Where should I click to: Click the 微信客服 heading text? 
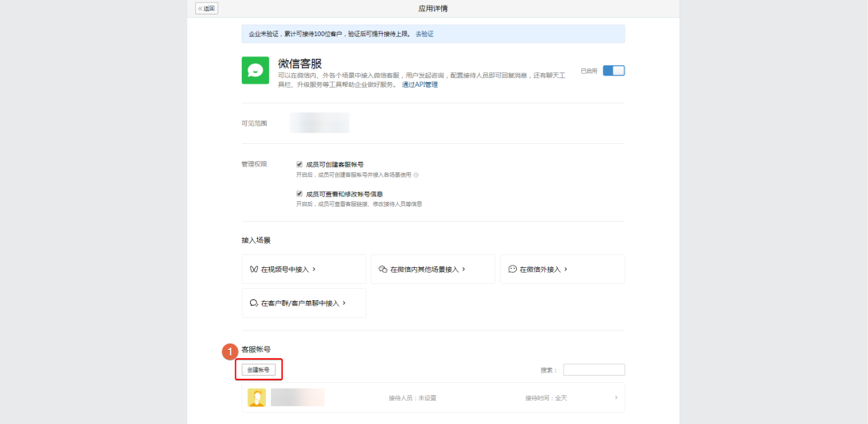point(300,64)
